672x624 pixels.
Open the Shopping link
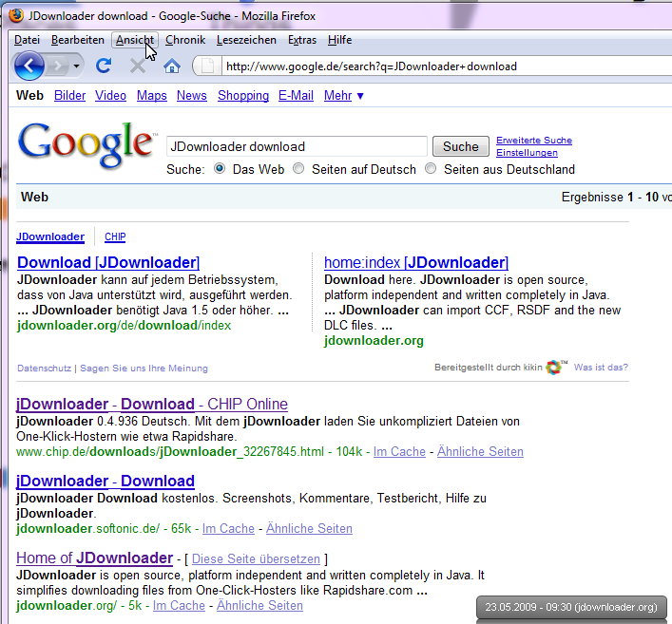pos(243,96)
